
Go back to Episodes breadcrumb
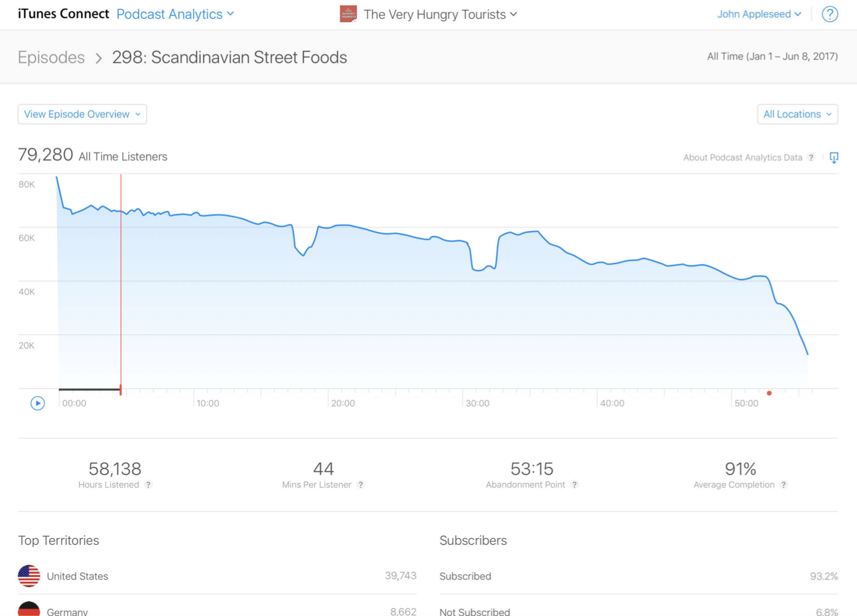(x=51, y=58)
